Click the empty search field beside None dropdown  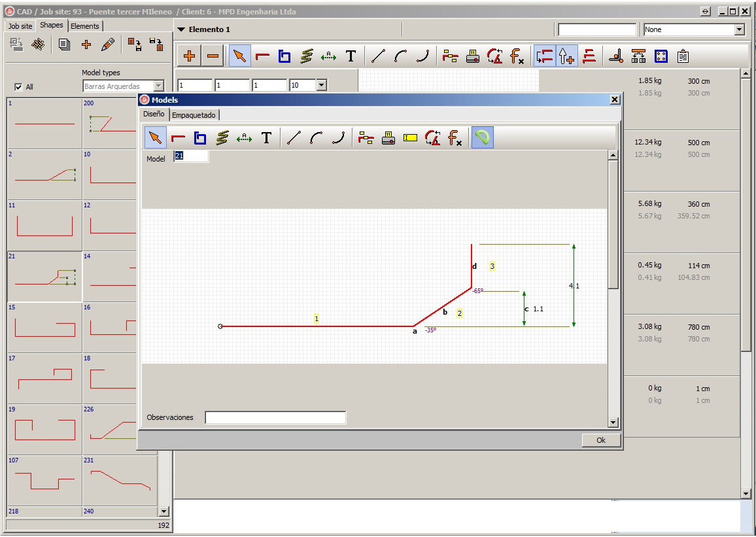[x=597, y=29]
